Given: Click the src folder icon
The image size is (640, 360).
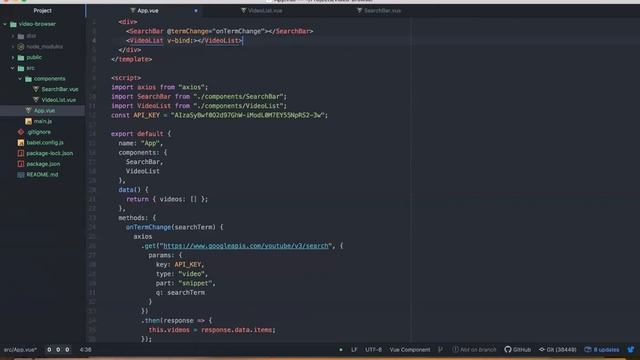Looking at the screenshot, I should coord(21,68).
